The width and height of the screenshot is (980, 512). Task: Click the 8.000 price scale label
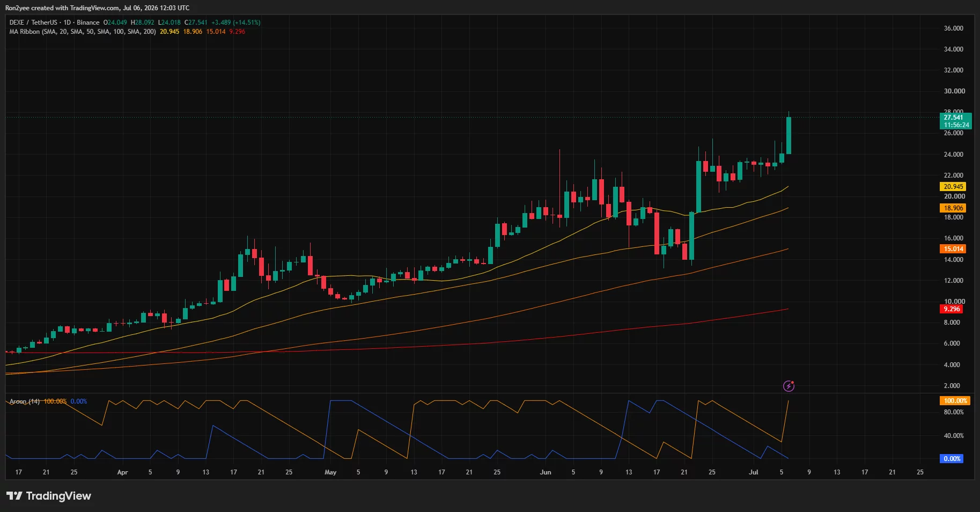(952, 323)
